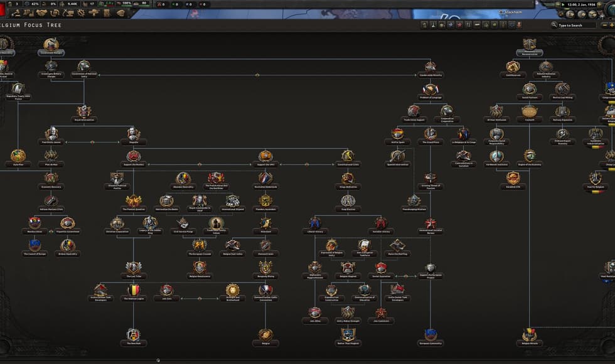Select the Dissolve Political Parties focus
The image size is (615, 364).
(117, 181)
